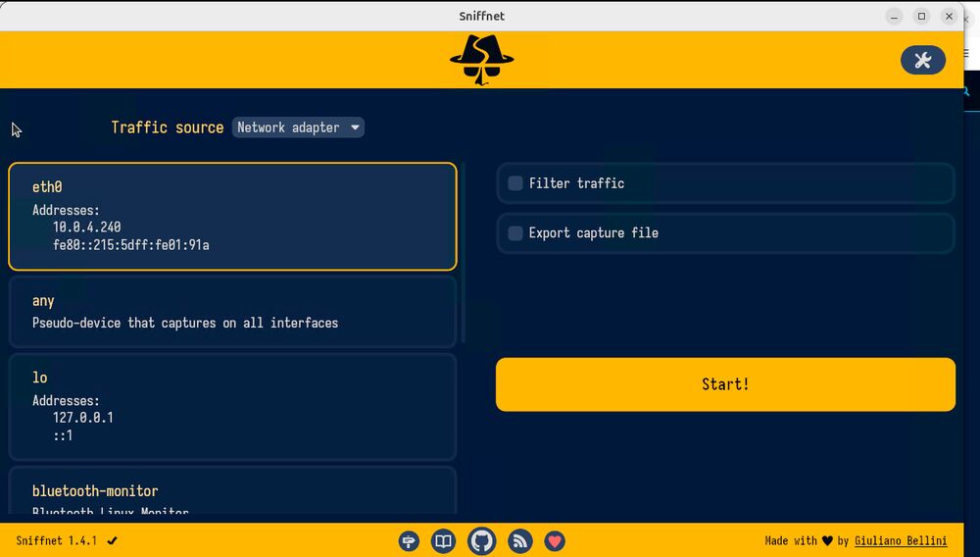Open the wiki book icon in footer
The width and height of the screenshot is (980, 557).
click(444, 540)
